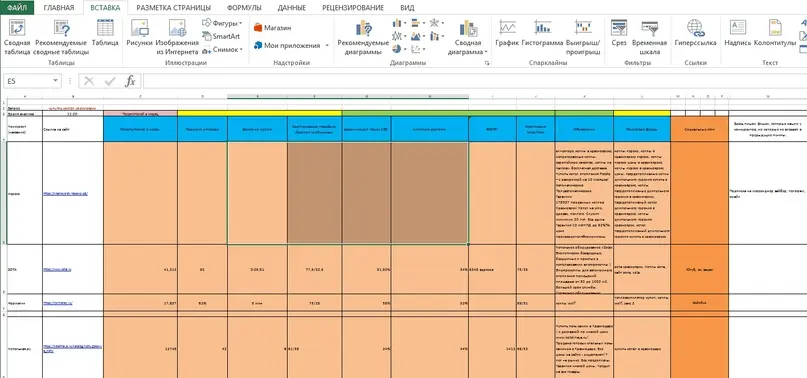Open the Магазин add-ins store

click(272, 28)
